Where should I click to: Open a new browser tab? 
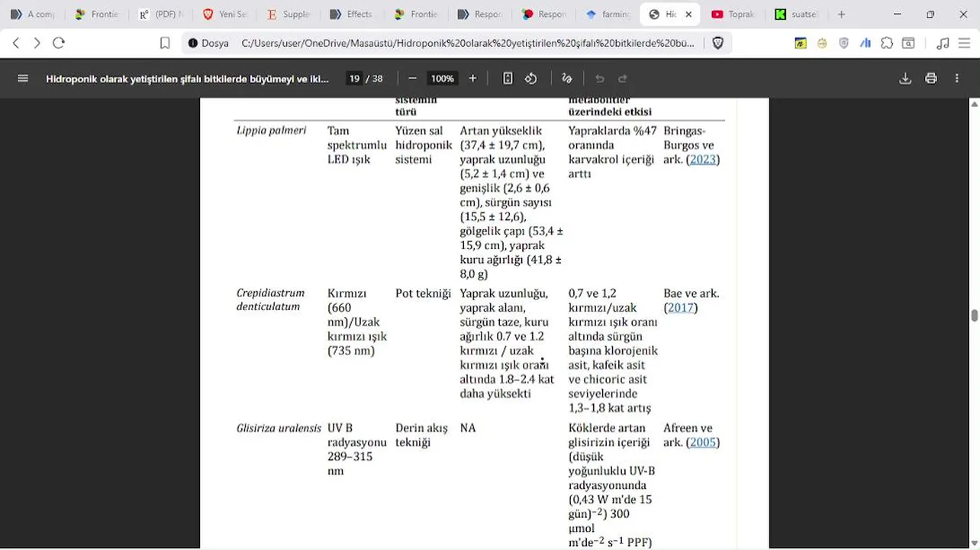(841, 14)
